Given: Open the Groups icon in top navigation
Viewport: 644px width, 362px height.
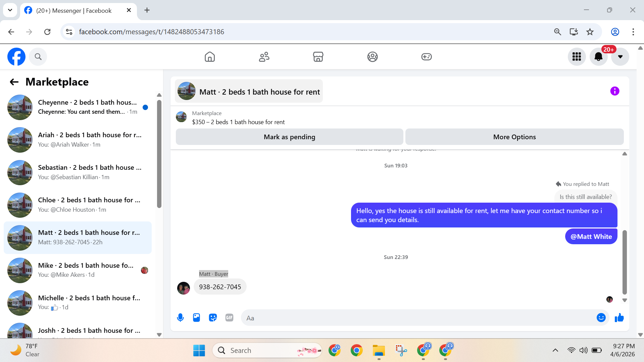Looking at the screenshot, I should 373,57.
